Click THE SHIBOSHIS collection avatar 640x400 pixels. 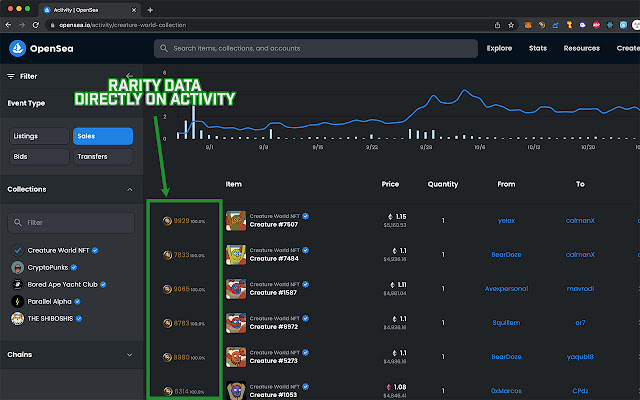[x=17, y=318]
